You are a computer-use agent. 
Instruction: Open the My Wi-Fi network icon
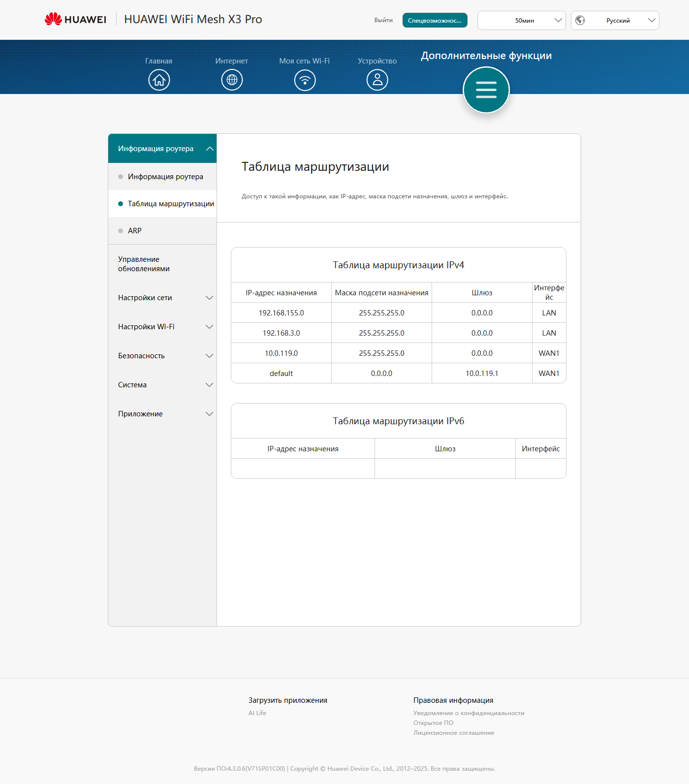pos(305,80)
